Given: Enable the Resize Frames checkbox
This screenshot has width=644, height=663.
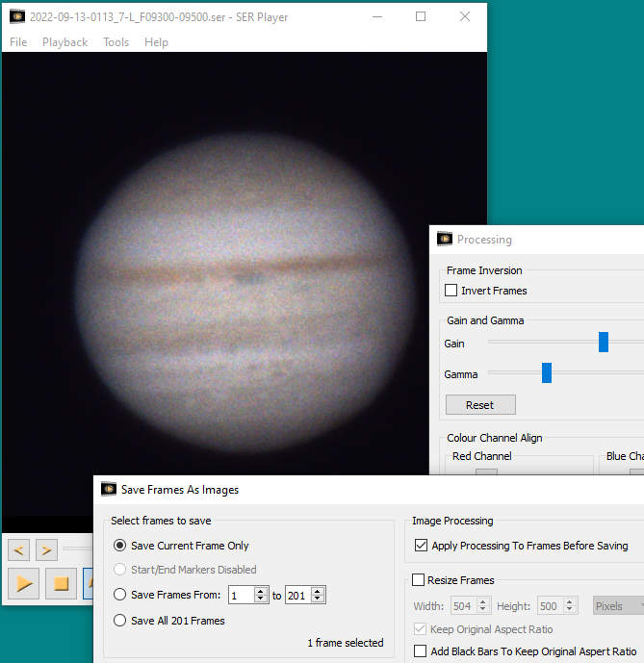Looking at the screenshot, I should (x=419, y=580).
